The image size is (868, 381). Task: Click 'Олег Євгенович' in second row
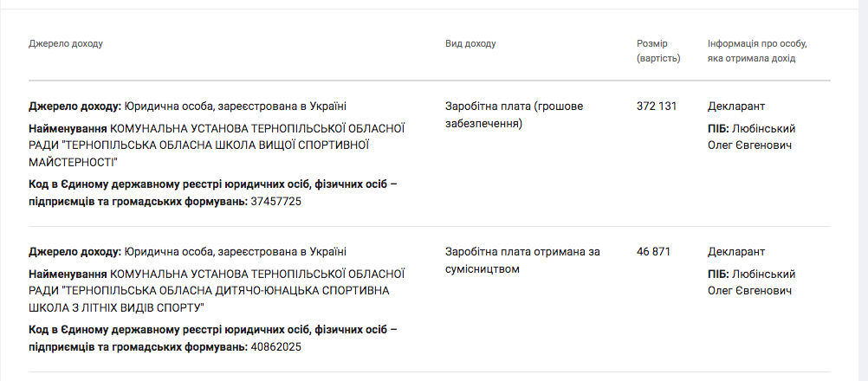point(749,291)
